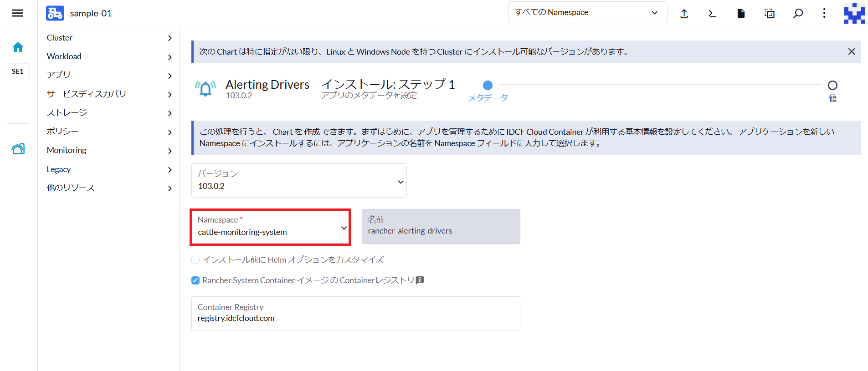Image resolution: width=868 pixels, height=371 pixels.
Task: Open the すべての Namespace filter dropdown
Action: 587,13
